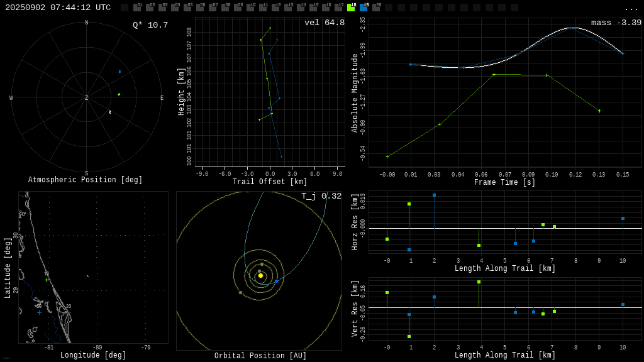Screen dimensions: 644x362
Task: Click the T_j 0.32 label
Action: 321,196
